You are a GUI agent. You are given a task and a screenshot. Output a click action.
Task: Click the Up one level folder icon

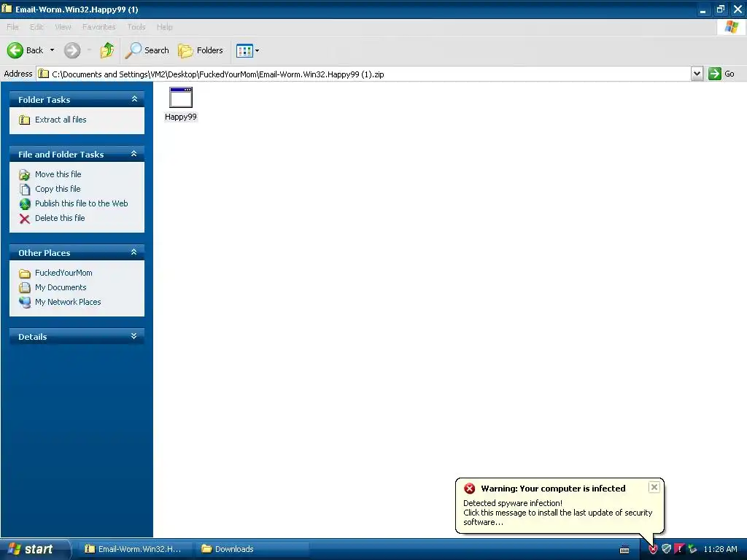(x=107, y=50)
